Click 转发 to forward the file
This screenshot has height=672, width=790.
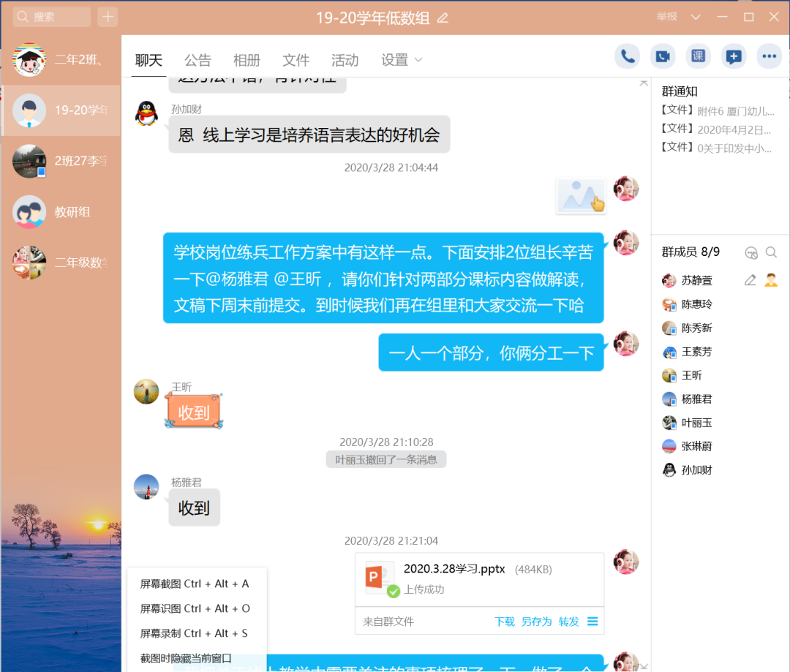click(568, 622)
